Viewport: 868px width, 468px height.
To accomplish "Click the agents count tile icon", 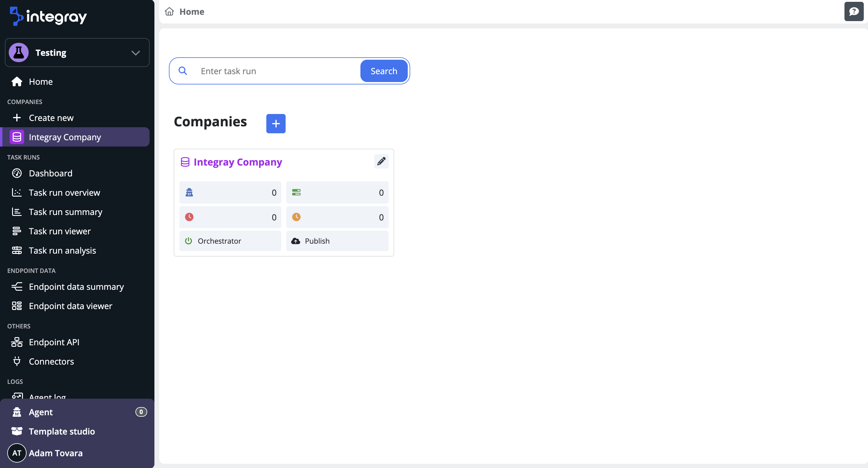I will point(189,192).
